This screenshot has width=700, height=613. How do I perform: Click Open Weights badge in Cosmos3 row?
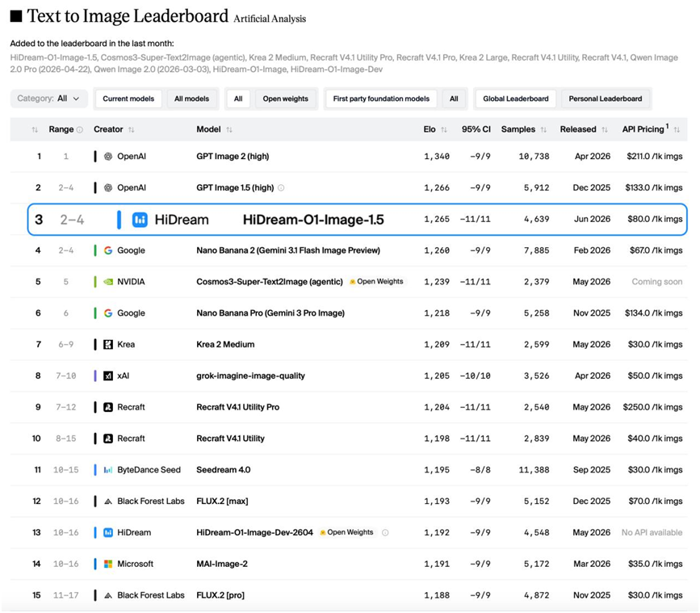tap(377, 282)
